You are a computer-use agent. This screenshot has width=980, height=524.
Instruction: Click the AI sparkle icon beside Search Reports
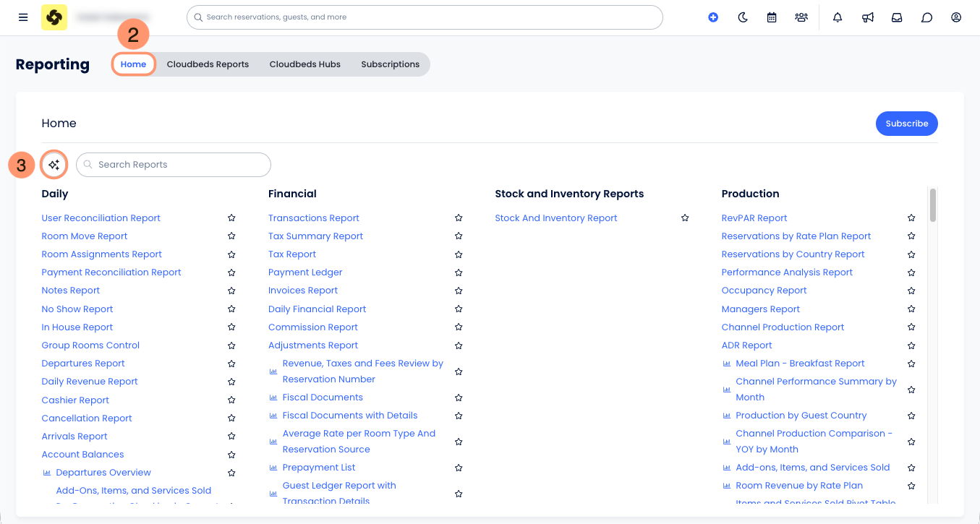pyautogui.click(x=54, y=165)
